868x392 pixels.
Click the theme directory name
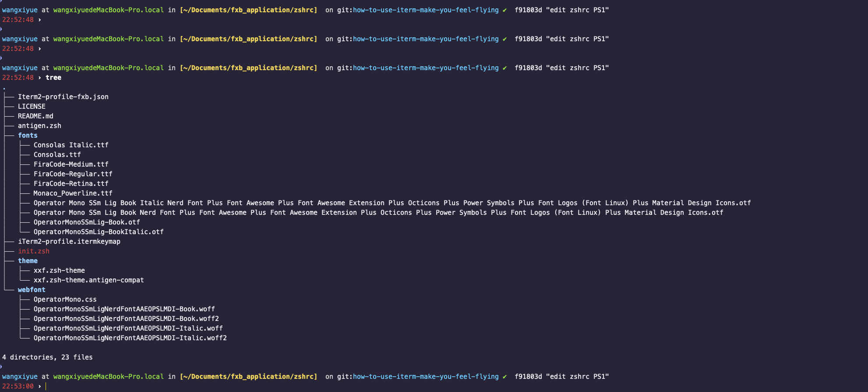pyautogui.click(x=28, y=261)
